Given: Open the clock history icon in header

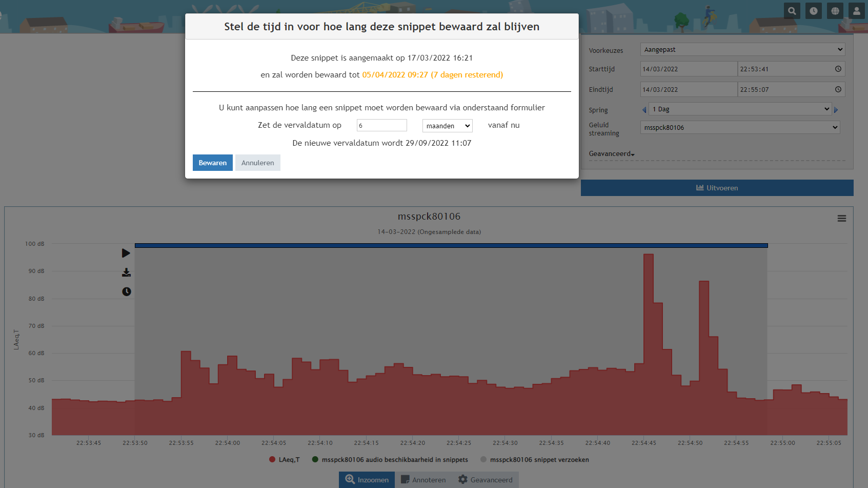Looking at the screenshot, I should pos(814,11).
